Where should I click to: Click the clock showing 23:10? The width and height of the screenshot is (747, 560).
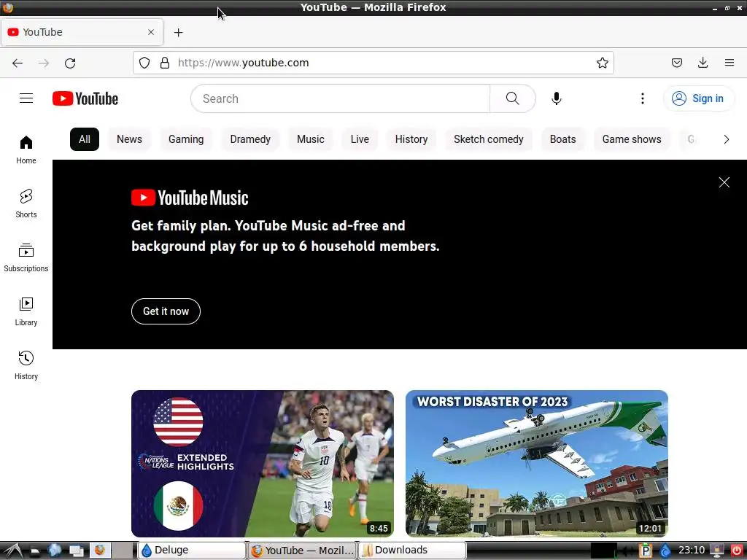[692, 551]
